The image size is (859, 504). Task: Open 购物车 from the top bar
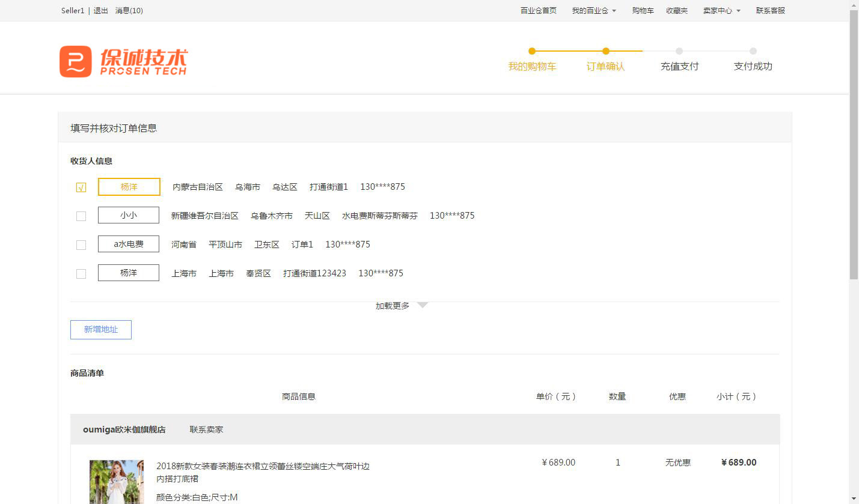point(643,11)
